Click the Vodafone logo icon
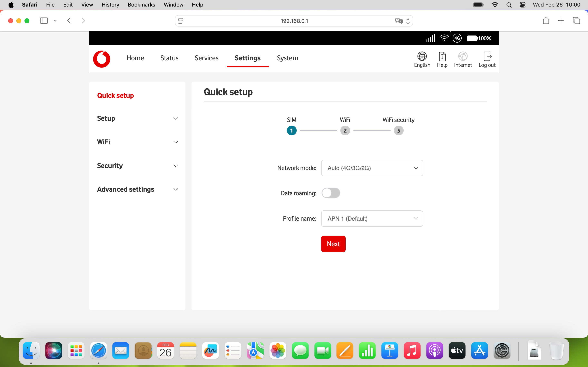Image resolution: width=588 pixels, height=367 pixels. tap(101, 59)
